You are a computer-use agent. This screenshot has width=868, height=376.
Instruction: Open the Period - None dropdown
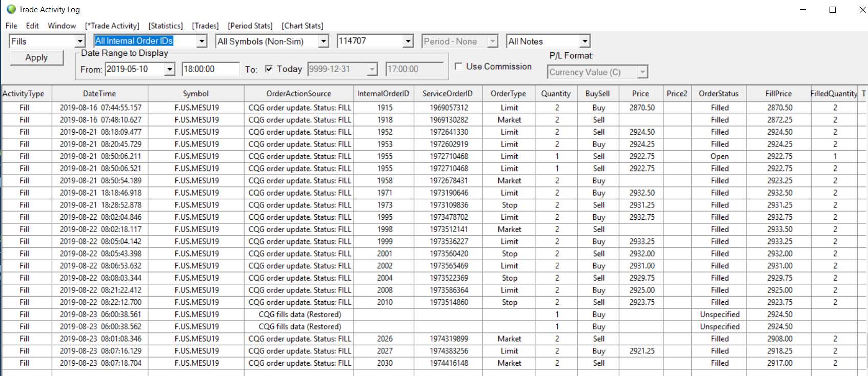493,41
